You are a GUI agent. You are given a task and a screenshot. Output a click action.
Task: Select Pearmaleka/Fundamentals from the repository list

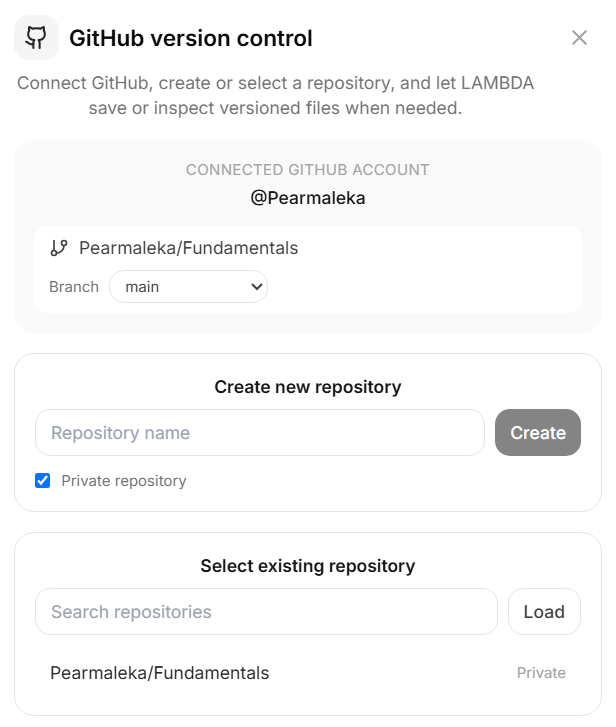pos(308,673)
